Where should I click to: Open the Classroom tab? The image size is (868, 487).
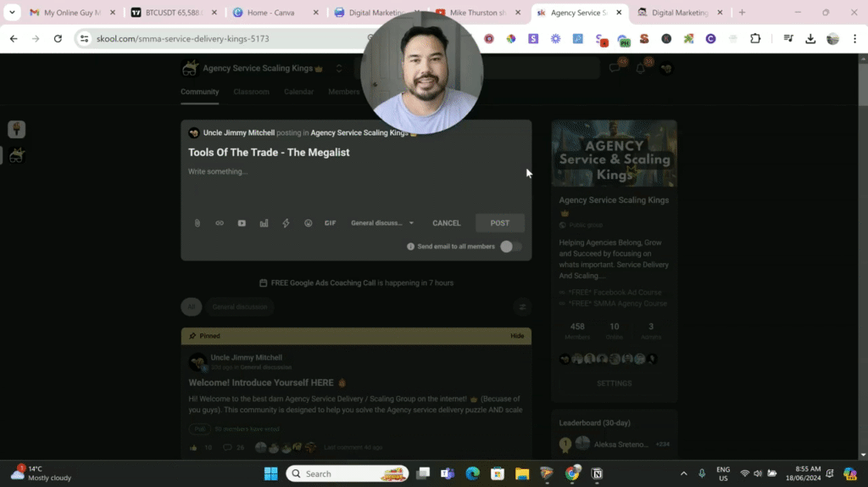(x=251, y=92)
